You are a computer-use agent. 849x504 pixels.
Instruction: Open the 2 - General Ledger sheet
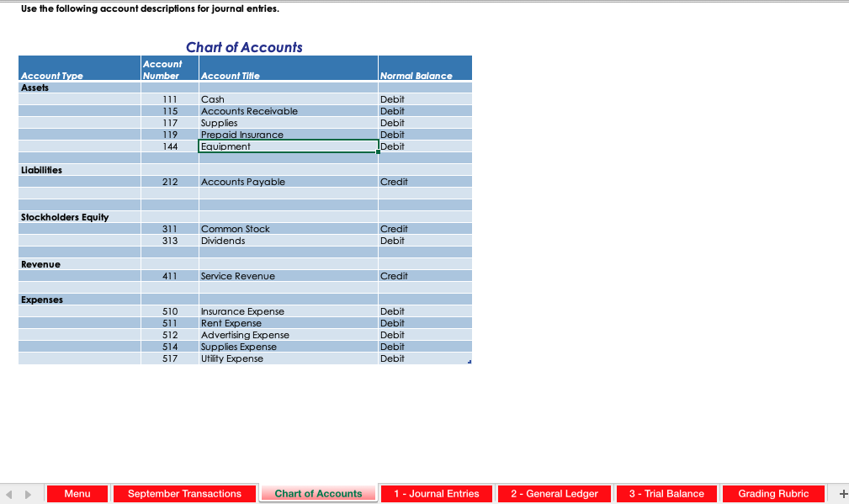click(x=554, y=493)
